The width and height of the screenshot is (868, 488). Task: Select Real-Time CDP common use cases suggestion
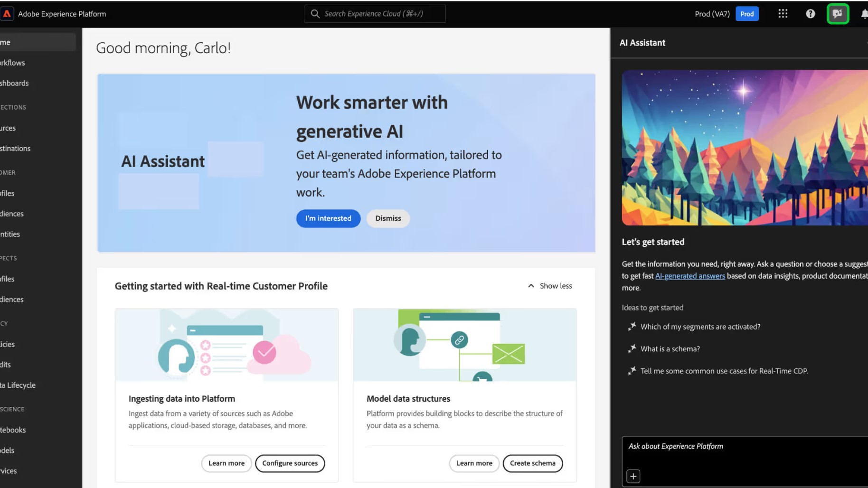pos(724,371)
